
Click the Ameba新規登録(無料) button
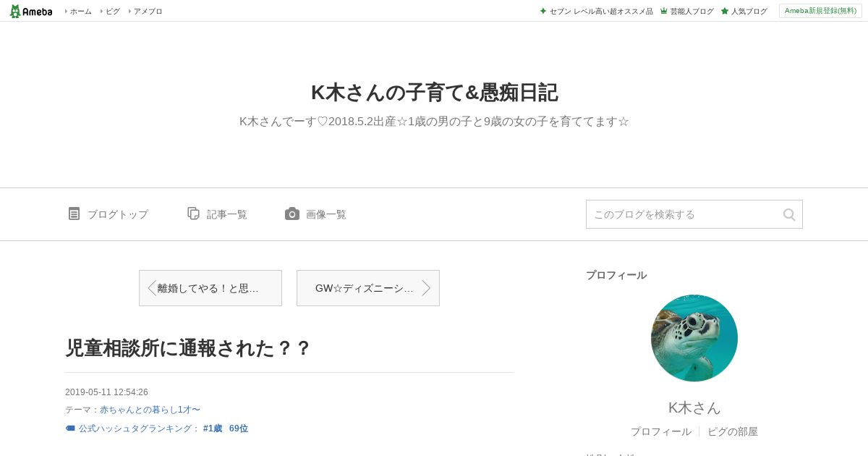point(820,11)
